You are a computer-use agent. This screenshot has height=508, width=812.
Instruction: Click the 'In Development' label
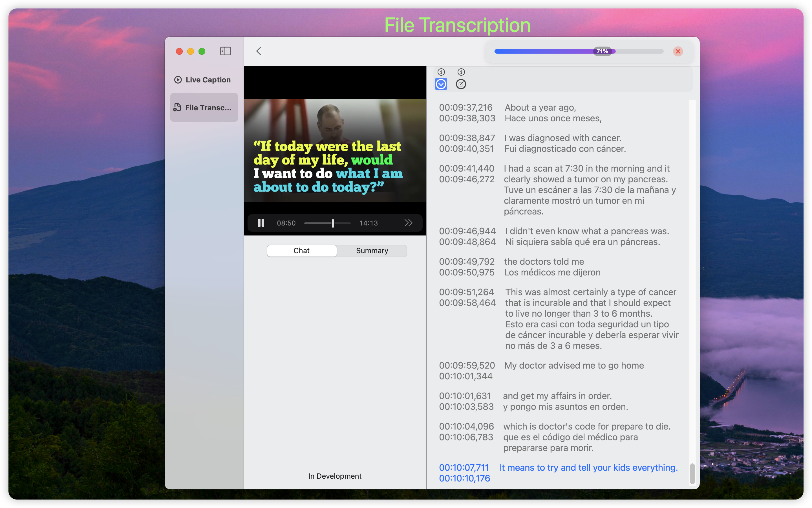pyautogui.click(x=335, y=476)
